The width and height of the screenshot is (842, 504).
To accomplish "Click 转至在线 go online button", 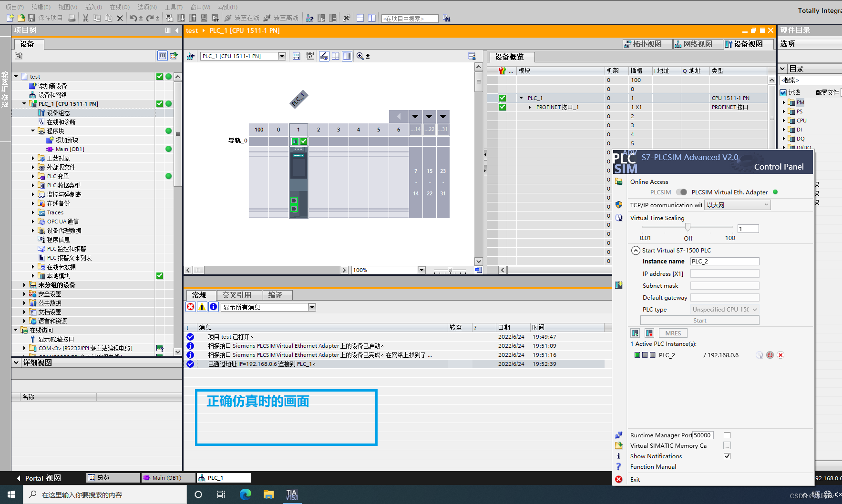I will coord(242,18).
